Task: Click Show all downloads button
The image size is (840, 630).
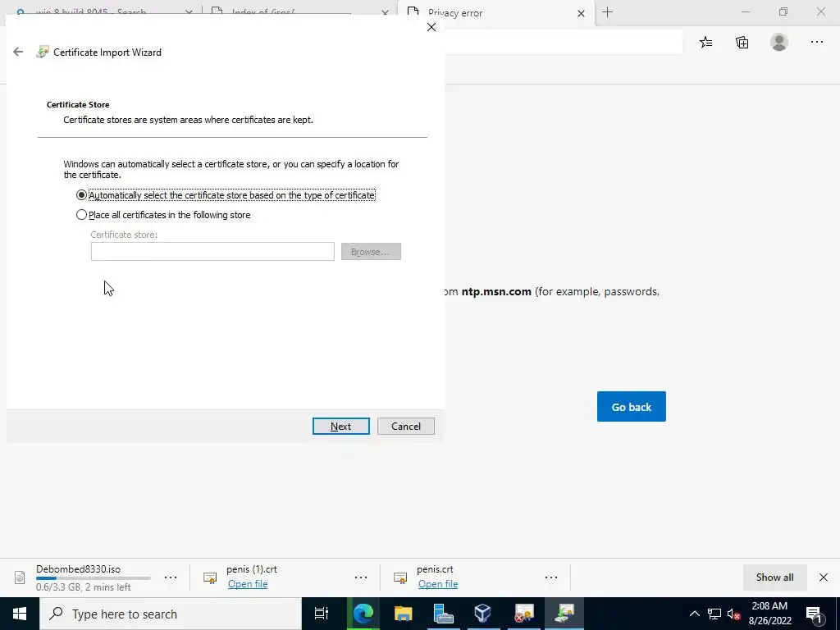Action: click(774, 577)
